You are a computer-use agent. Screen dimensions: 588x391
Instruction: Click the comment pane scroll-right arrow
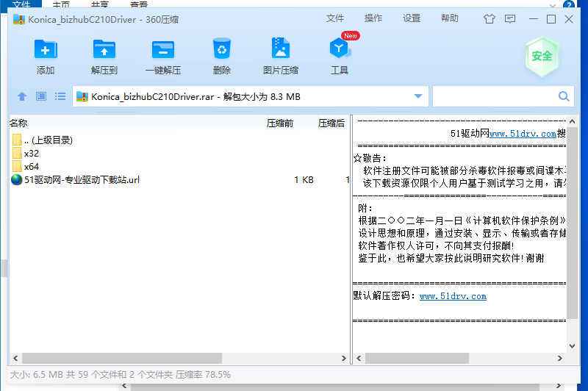click(560, 359)
